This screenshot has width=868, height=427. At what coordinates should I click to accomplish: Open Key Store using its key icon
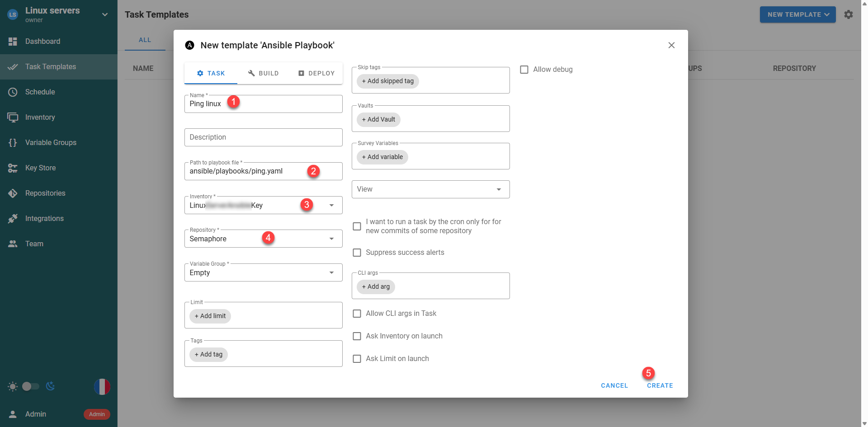point(13,168)
